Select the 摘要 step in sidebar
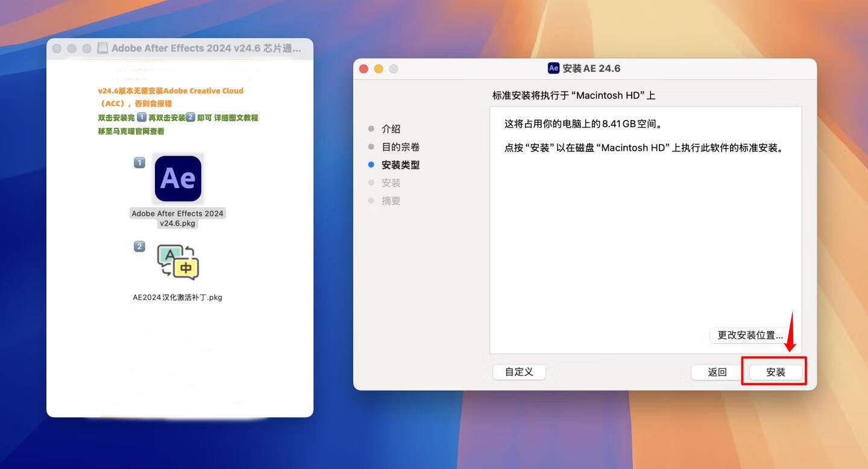 tap(391, 201)
